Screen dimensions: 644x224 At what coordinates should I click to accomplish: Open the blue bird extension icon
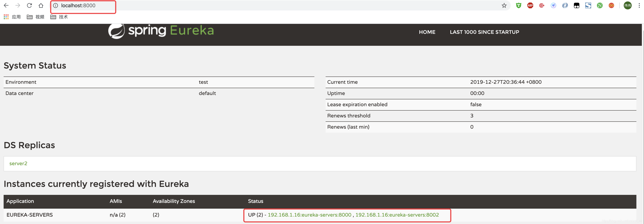pos(553,5)
